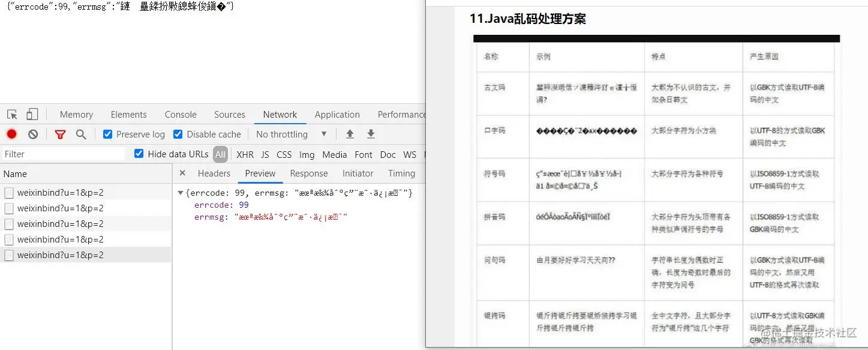Uncheck Hide data URLs
This screenshot has width=868, height=350.
[139, 154]
